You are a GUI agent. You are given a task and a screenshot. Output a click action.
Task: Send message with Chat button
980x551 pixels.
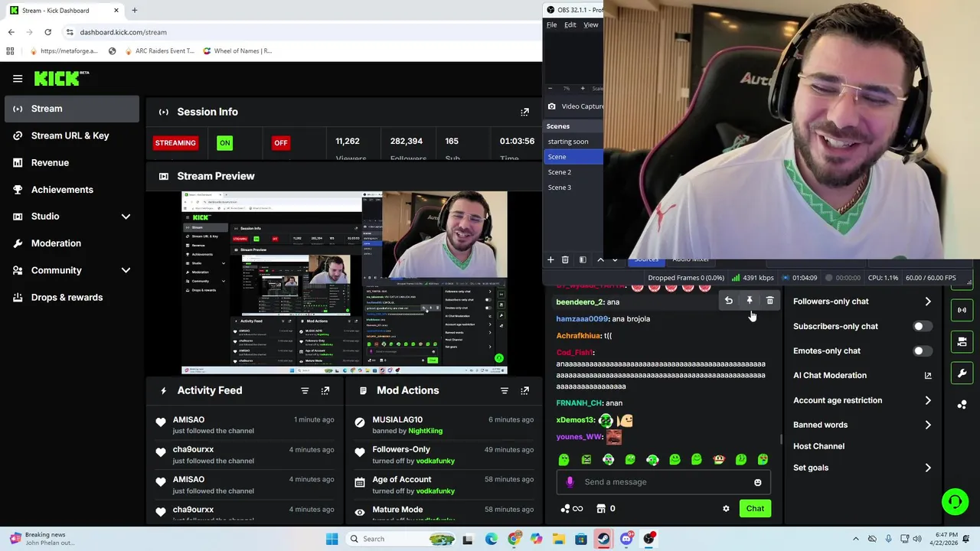(x=755, y=508)
